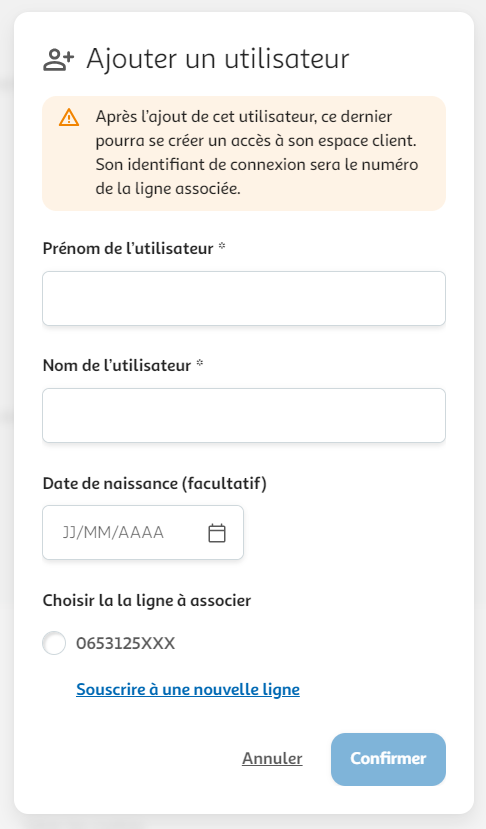Focus the Prénom de l'utilisateur input field
The width and height of the screenshot is (486, 829).
pos(244,299)
